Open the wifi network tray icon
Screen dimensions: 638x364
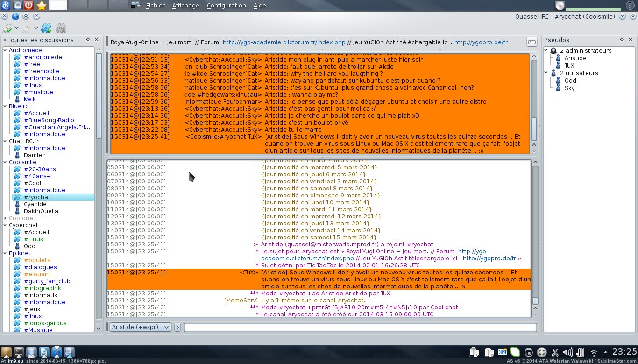[594, 353]
